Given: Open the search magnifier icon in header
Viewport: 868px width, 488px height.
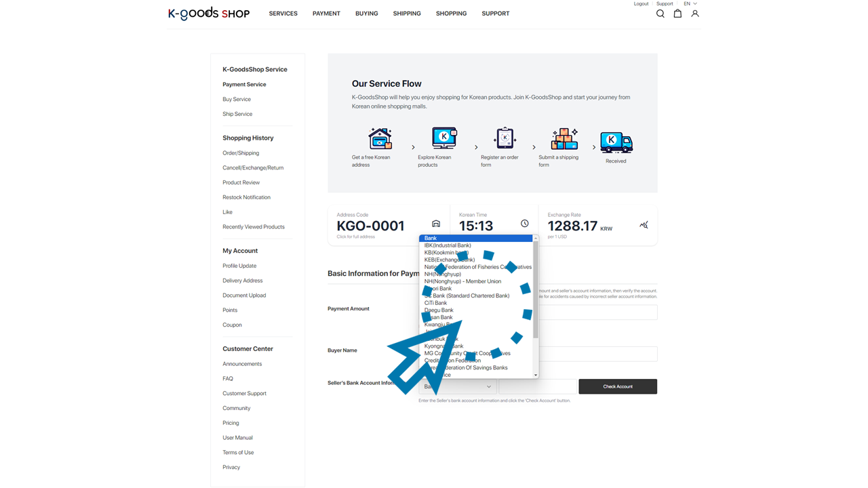Looking at the screenshot, I should pos(660,14).
